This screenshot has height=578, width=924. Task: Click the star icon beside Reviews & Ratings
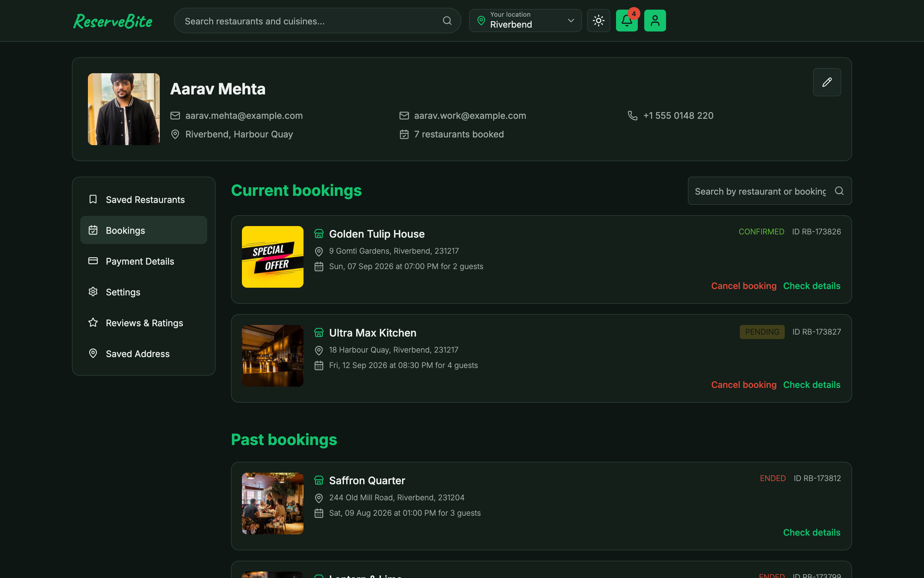(x=93, y=323)
